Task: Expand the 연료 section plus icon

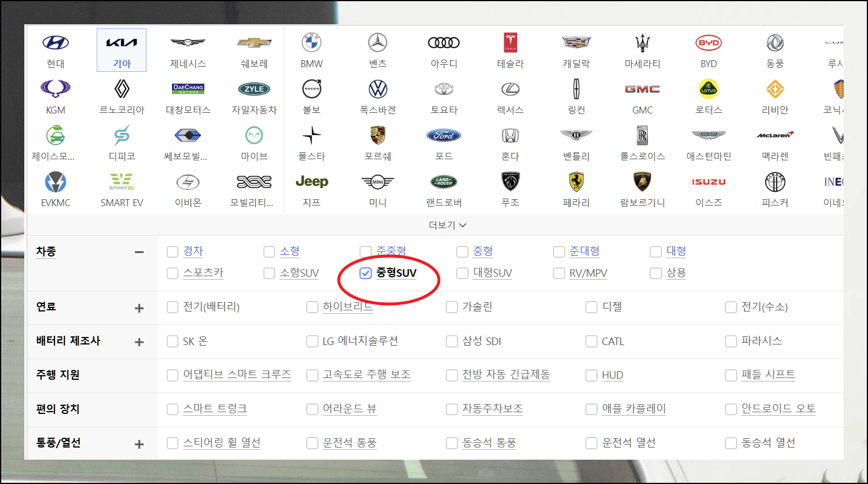Action: point(139,308)
